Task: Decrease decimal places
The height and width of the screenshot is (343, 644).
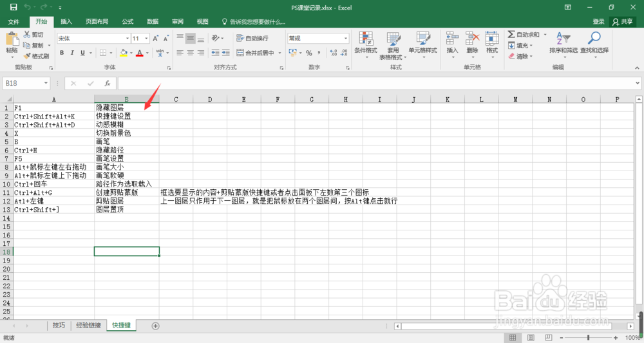Action: point(344,53)
